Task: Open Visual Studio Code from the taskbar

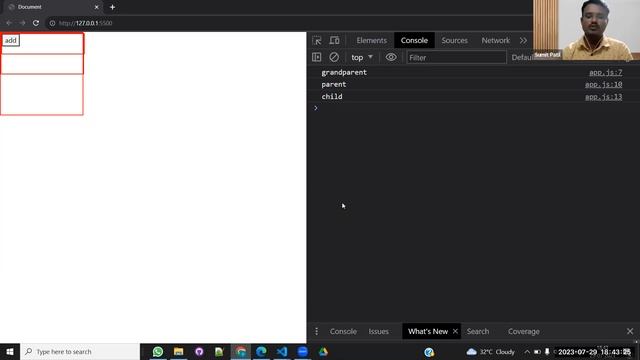Action: coord(282,351)
